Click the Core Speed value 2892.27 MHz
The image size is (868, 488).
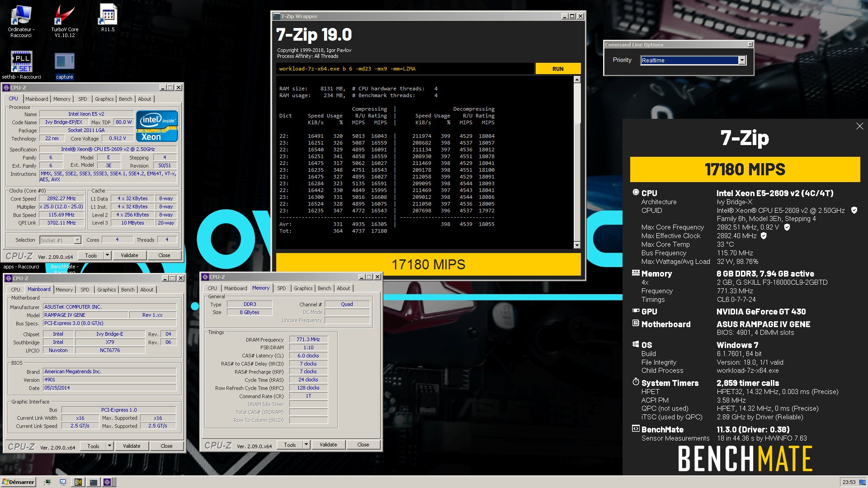pyautogui.click(x=61, y=198)
